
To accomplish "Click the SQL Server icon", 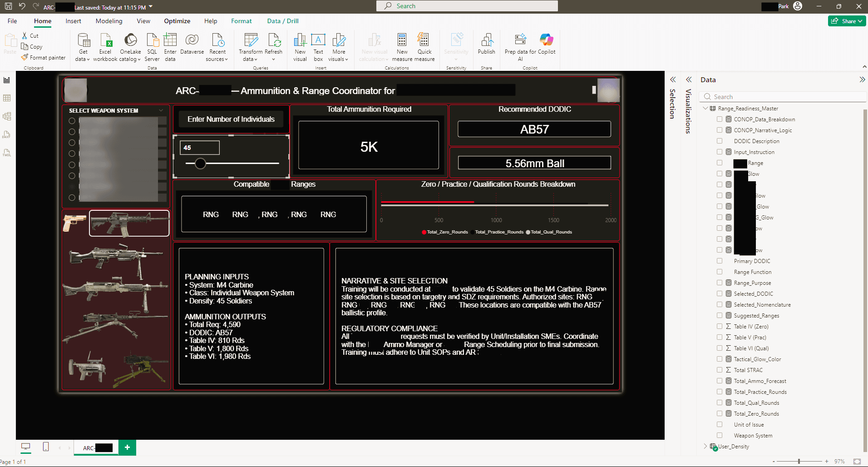I will pyautogui.click(x=152, y=41).
